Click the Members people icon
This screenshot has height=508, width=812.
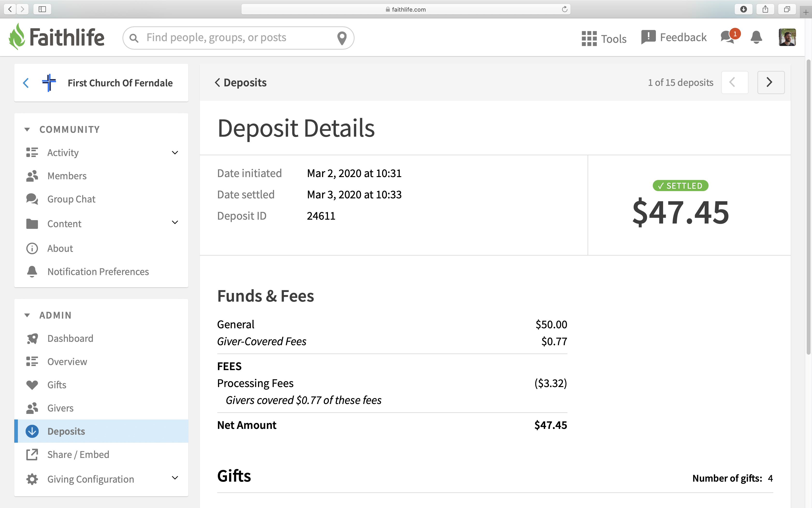click(32, 176)
